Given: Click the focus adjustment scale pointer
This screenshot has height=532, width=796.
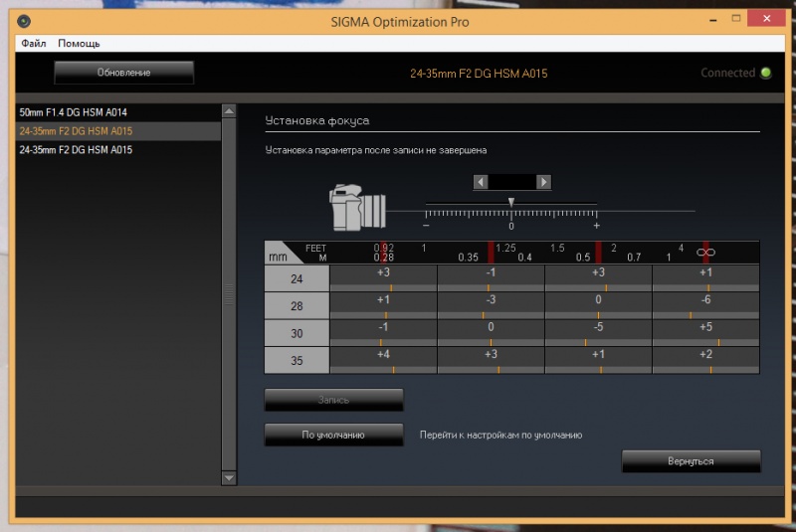Looking at the screenshot, I should tap(511, 201).
